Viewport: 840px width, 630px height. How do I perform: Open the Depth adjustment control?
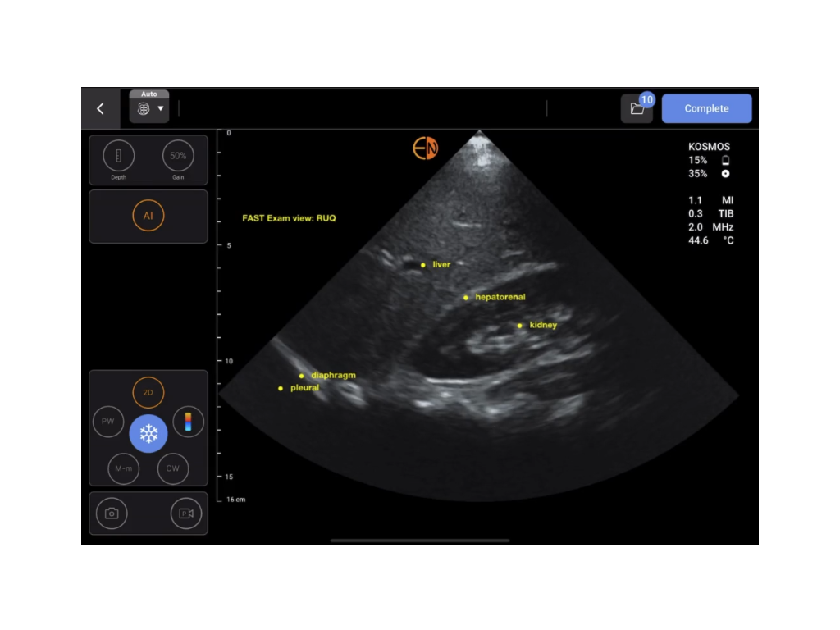118,156
